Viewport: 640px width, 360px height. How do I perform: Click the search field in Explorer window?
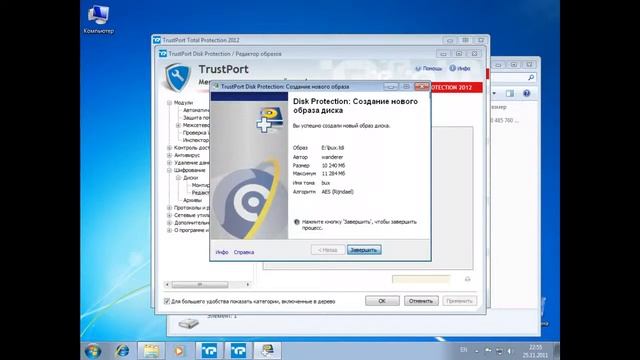(513, 77)
